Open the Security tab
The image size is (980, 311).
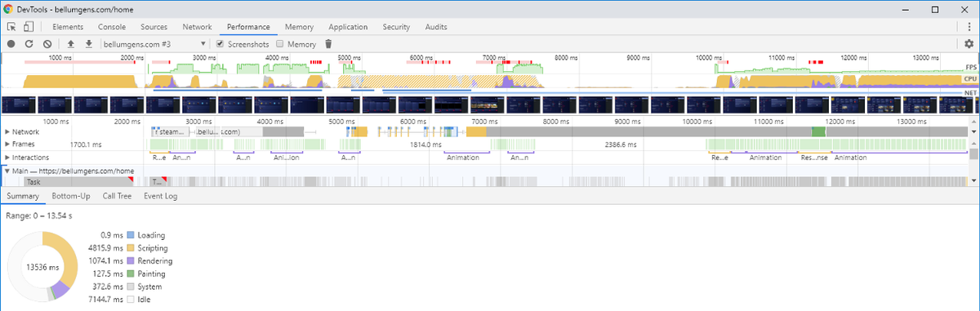tap(396, 27)
